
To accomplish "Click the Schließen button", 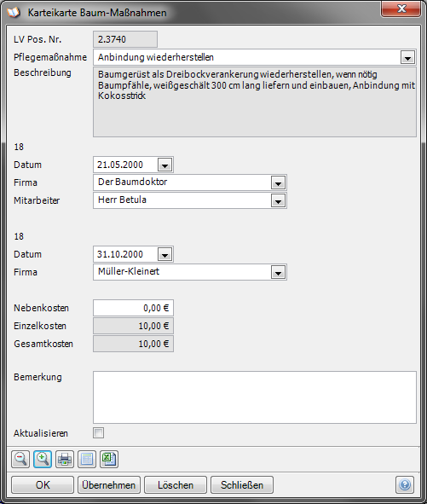I will [x=242, y=484].
